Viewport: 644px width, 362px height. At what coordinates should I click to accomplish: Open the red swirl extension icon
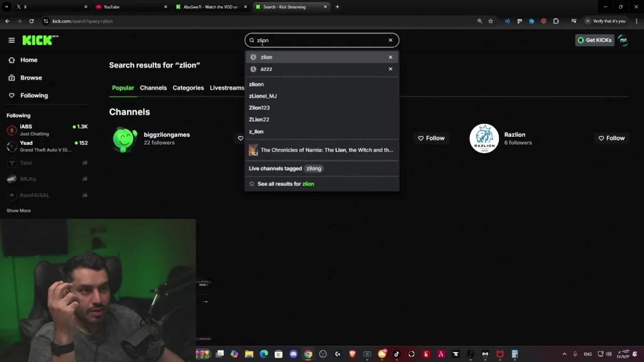pos(543,21)
